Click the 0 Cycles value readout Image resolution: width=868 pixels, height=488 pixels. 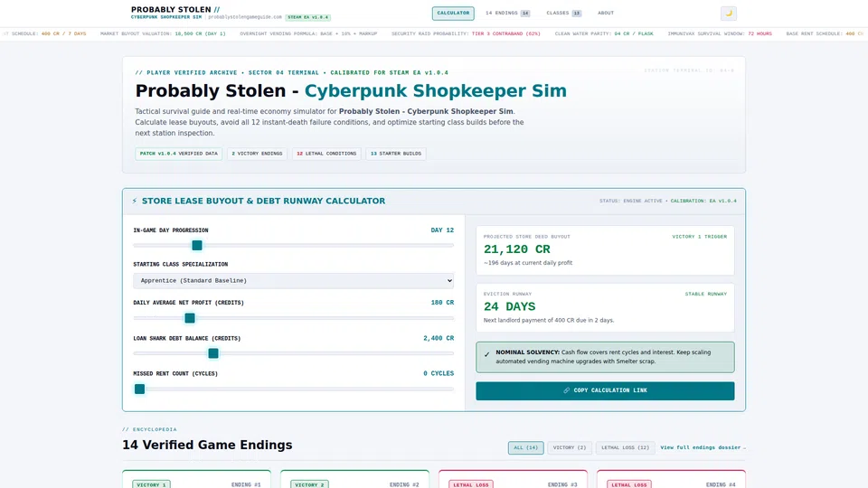pos(439,373)
